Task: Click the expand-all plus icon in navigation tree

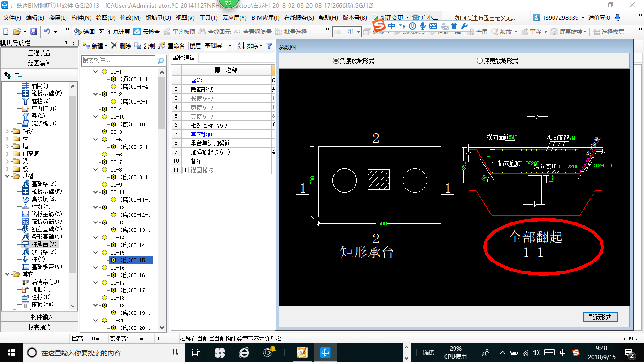Action: point(7,74)
